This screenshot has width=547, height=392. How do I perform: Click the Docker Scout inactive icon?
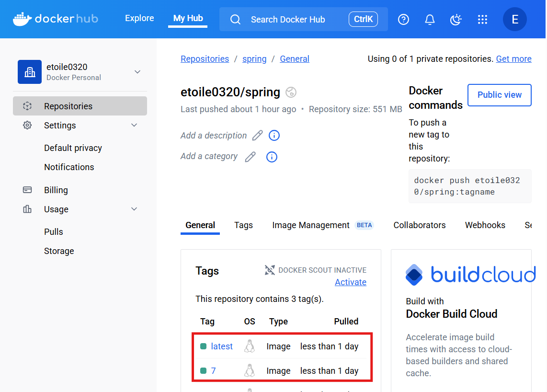(x=270, y=270)
